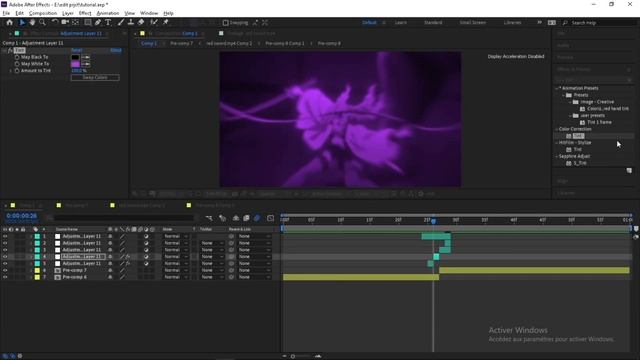Select the Brush tool
The width and height of the screenshot is (640, 360).
click(121, 22)
